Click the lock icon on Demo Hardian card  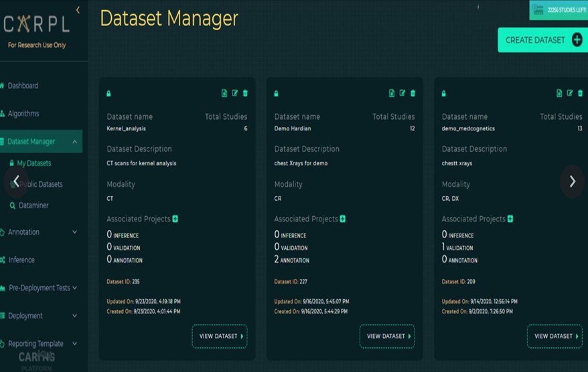point(277,93)
